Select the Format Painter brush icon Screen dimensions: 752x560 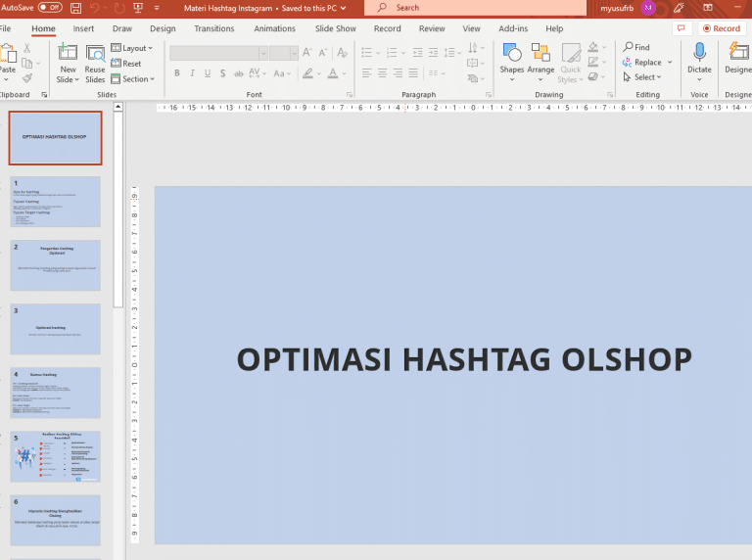click(27, 78)
